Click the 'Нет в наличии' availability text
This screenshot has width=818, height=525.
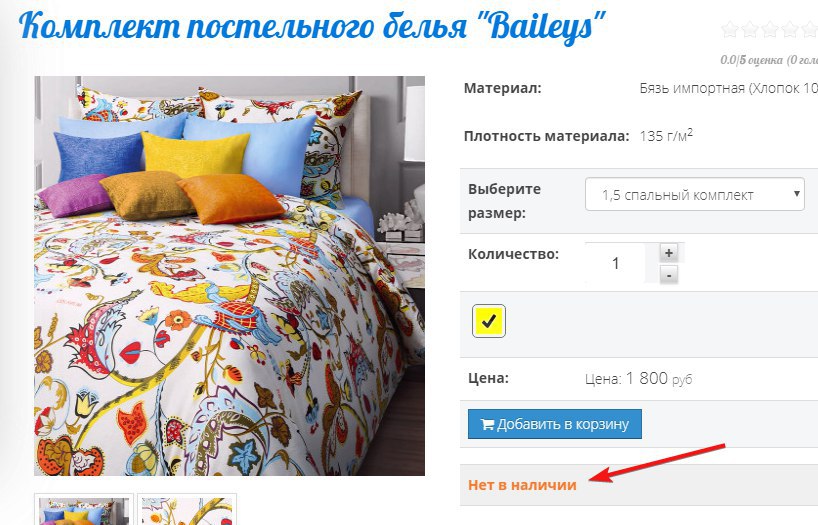522,485
